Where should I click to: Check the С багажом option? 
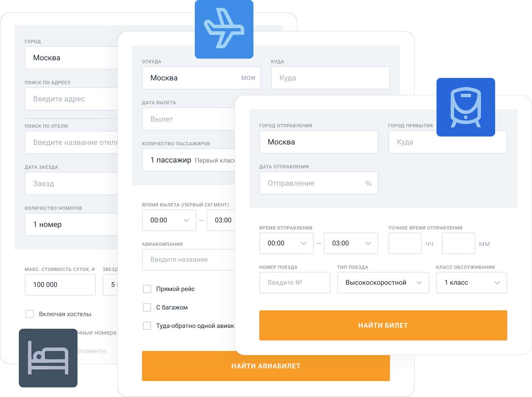point(147,307)
